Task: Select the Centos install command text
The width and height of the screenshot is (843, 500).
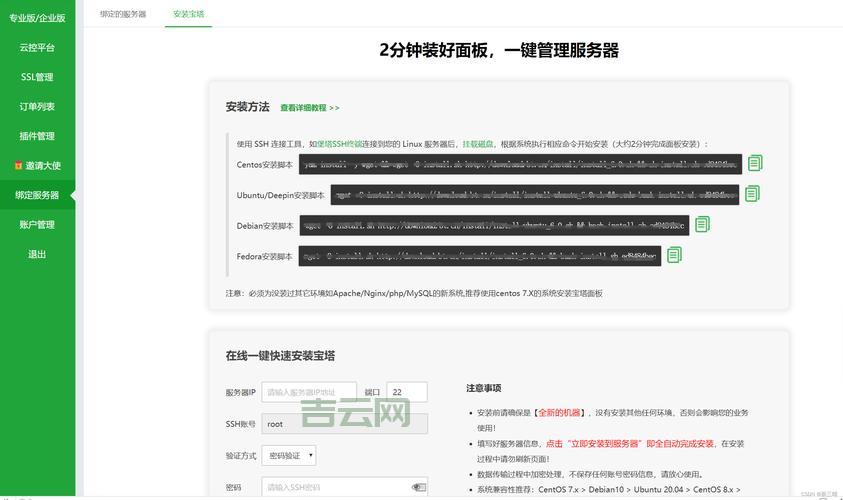Action: coord(520,165)
